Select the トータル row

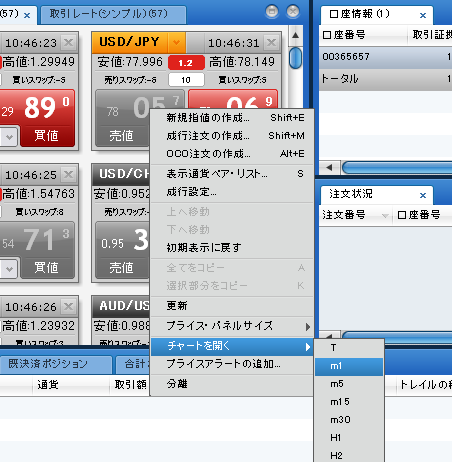pos(386,79)
